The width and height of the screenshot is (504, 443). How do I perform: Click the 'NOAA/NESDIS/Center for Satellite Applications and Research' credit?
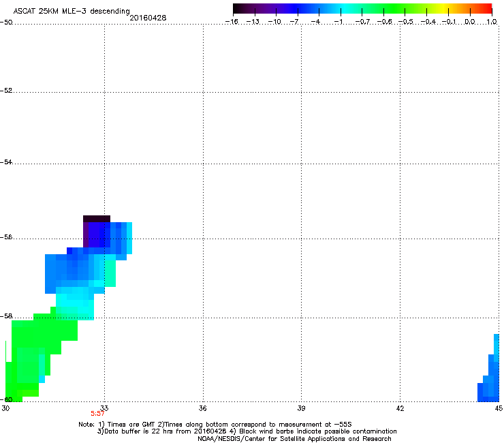[294, 439]
